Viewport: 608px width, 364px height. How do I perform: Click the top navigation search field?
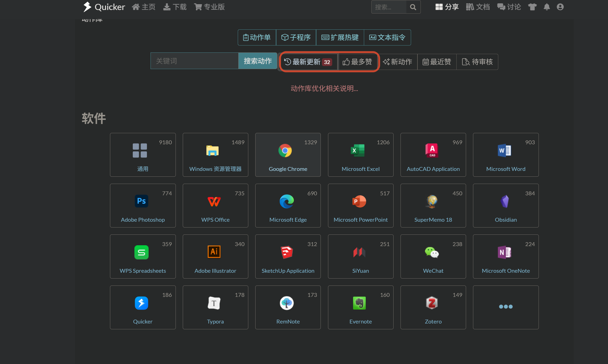(x=389, y=7)
